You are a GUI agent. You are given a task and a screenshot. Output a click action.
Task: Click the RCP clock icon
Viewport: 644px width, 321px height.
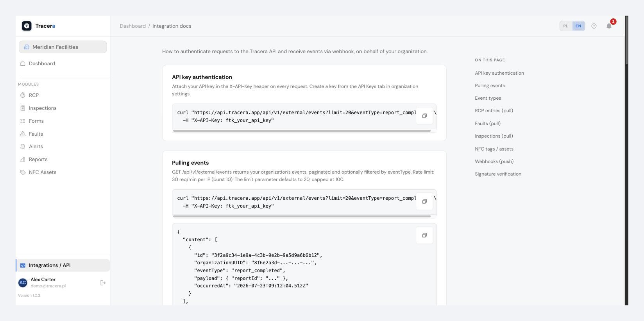click(23, 95)
